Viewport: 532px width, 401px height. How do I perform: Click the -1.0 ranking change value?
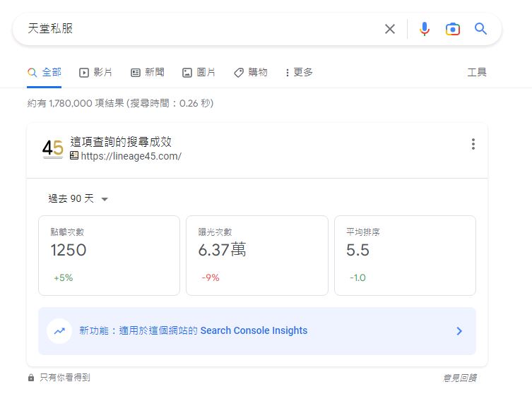click(x=357, y=278)
